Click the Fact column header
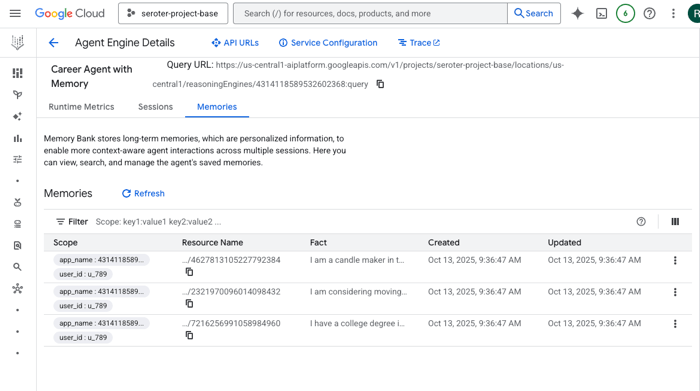The image size is (700, 391). (318, 242)
